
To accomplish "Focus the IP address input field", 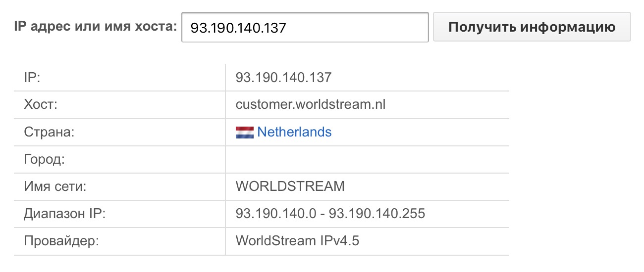I will 347,27.
